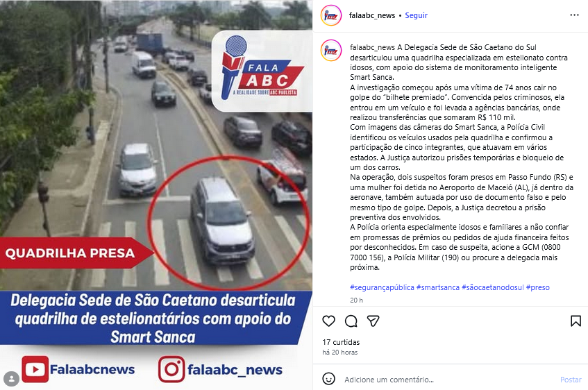Open the #segurançapública hashtag
588x390 pixels.
coord(382,287)
